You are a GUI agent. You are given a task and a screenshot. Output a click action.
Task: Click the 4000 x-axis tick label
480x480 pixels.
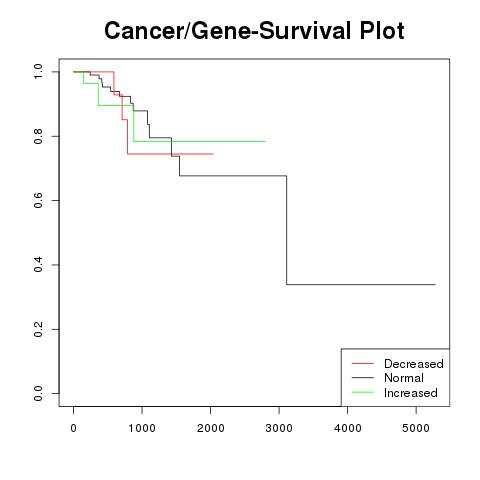click(x=348, y=428)
